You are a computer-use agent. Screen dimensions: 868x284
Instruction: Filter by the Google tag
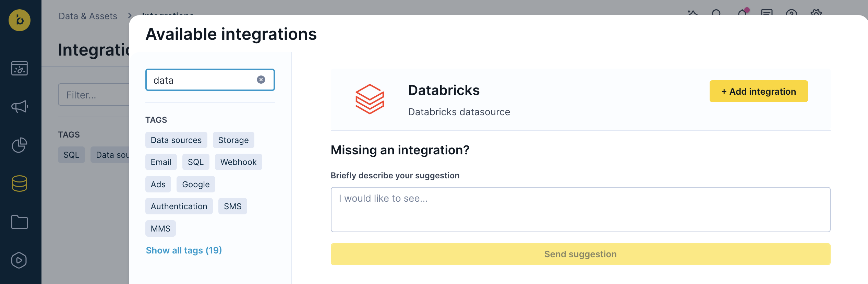coord(196,184)
